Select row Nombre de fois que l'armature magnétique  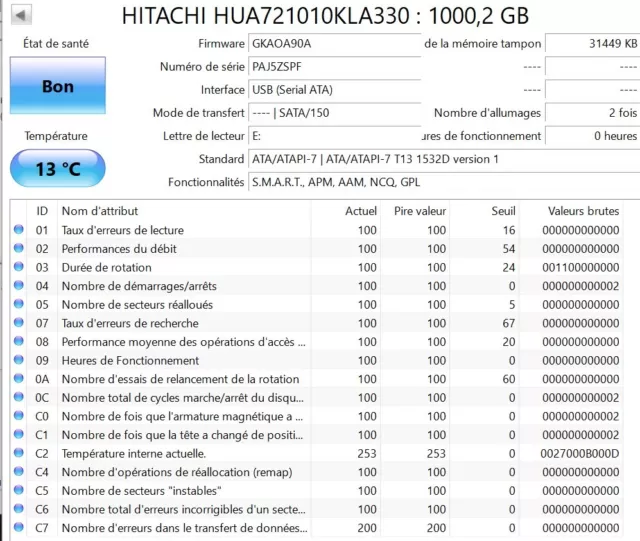coord(316,416)
